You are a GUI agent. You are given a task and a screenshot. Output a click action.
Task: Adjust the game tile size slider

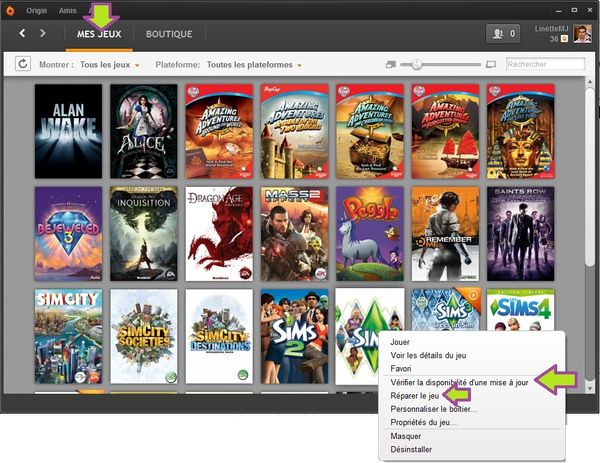(417, 64)
